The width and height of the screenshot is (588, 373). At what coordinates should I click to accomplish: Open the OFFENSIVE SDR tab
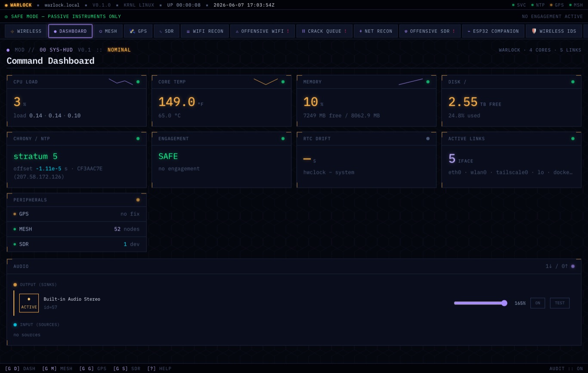(430, 31)
